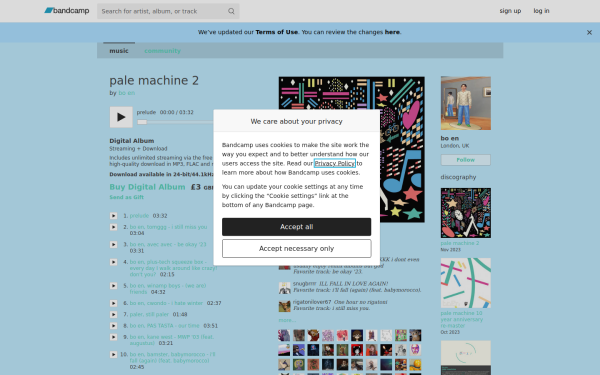600x375 pixels.
Task: Open track link 'PAS TASTA - our time'
Action: click(x=165, y=326)
